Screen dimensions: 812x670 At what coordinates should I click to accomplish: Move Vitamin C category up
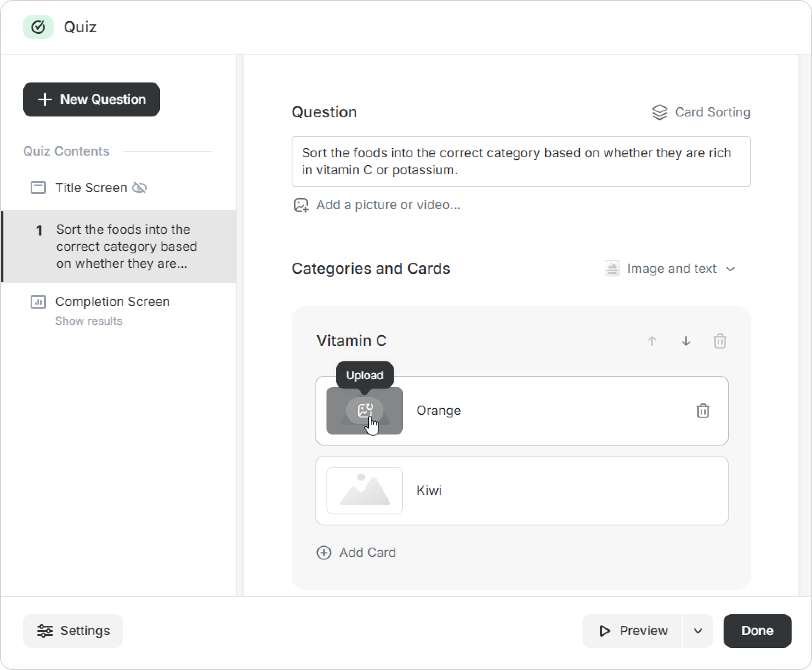click(652, 341)
